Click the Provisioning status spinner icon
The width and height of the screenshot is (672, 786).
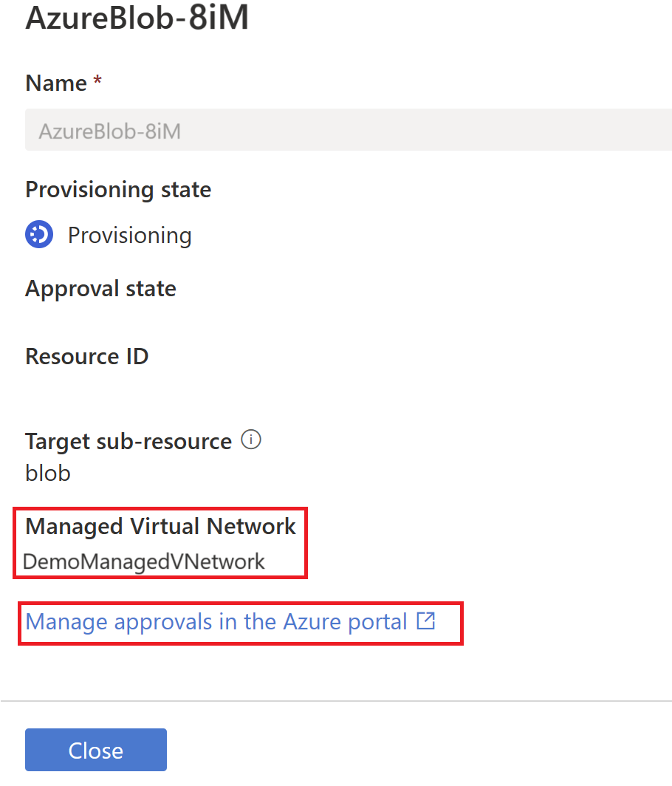[39, 235]
